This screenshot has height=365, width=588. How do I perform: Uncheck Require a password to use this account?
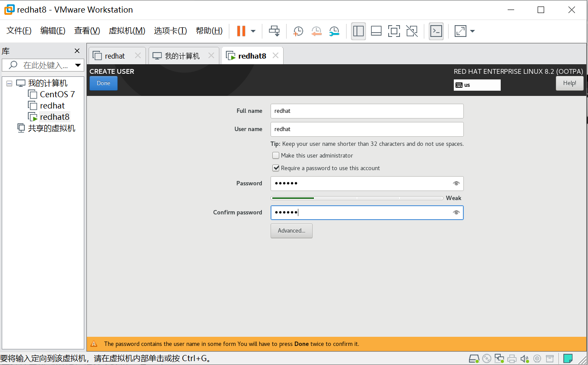point(276,168)
